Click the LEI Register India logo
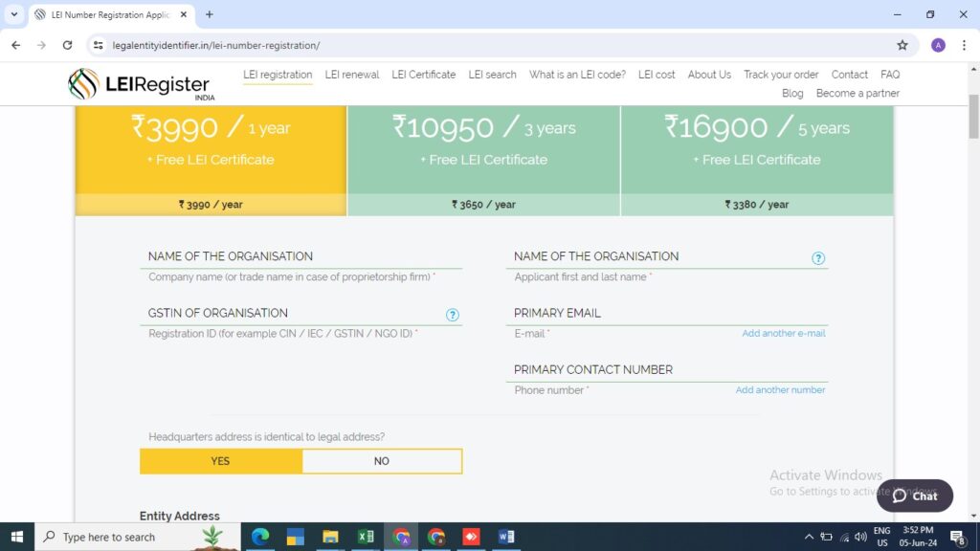Screen dimensions: 980x551 pyautogui.click(x=142, y=84)
